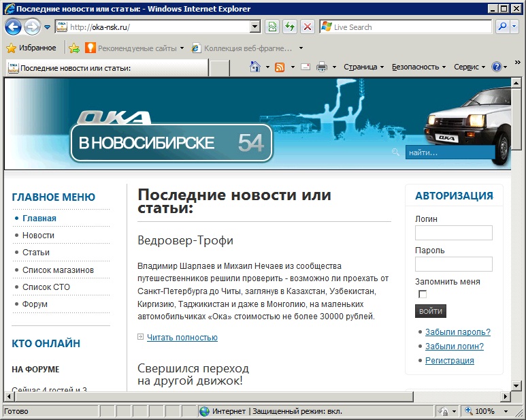The width and height of the screenshot is (526, 420).
Task: Open the Сервис menu
Action: (x=470, y=67)
